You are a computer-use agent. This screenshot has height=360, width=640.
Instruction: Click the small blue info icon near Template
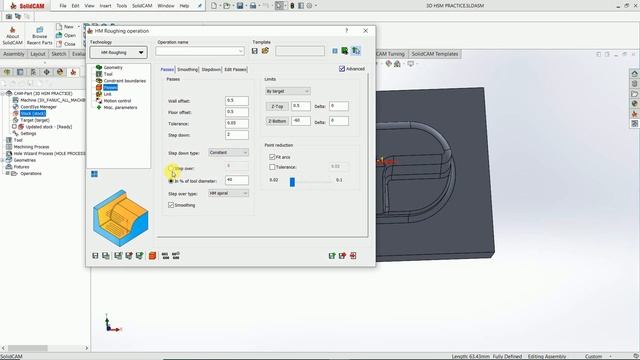click(x=335, y=51)
